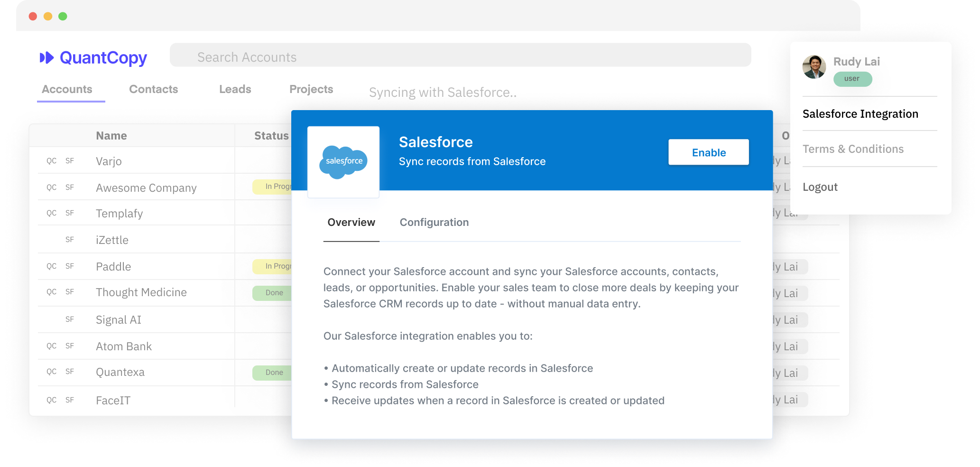Click the Rudy Lai user name
Viewport: 980px width, 467px height.
(x=857, y=62)
